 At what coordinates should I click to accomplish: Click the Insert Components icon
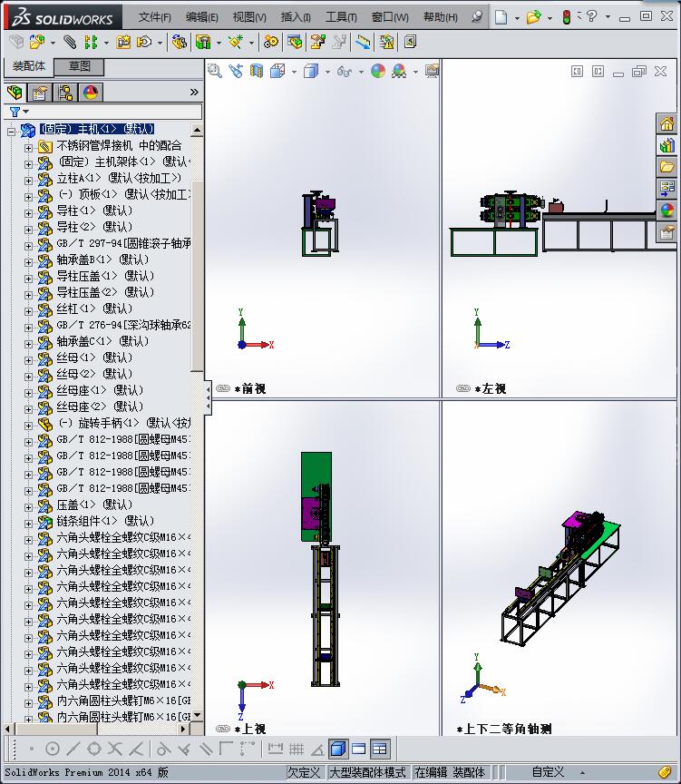pos(37,42)
